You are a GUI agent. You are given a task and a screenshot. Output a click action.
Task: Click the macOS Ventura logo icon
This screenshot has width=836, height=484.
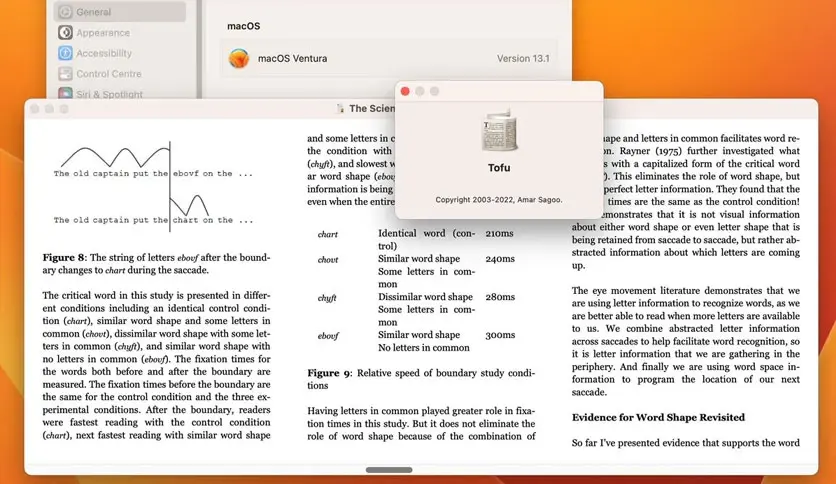click(239, 59)
